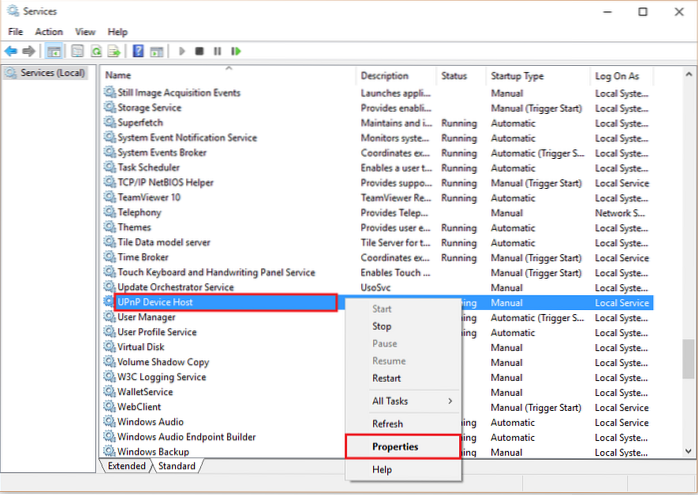Click the gear icon beside Telephony

109,211
